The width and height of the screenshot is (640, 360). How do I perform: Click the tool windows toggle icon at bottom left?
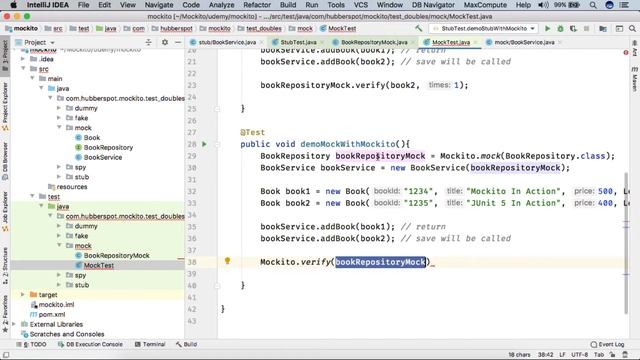(x=6, y=355)
